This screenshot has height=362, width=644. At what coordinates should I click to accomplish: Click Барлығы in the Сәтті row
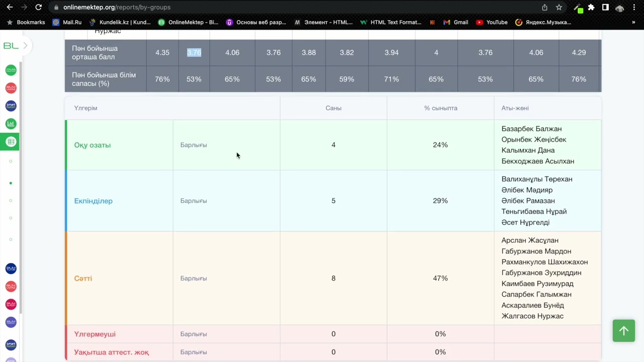click(194, 278)
